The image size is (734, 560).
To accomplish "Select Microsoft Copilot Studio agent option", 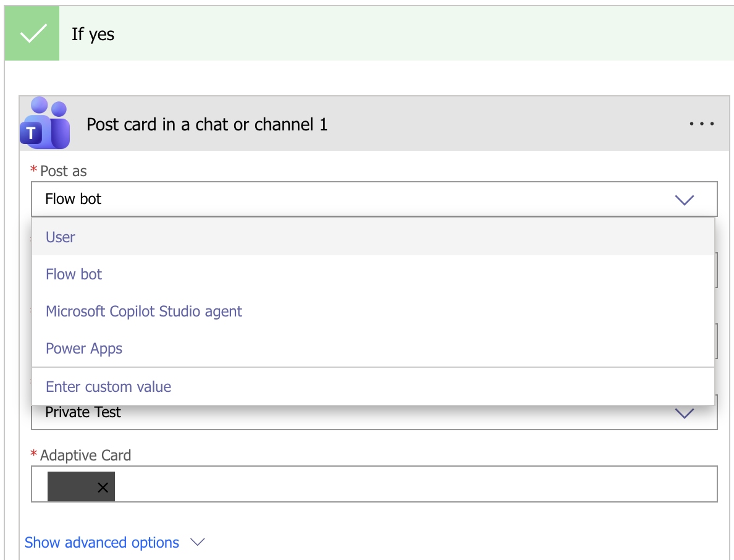I will pyautogui.click(x=144, y=312).
